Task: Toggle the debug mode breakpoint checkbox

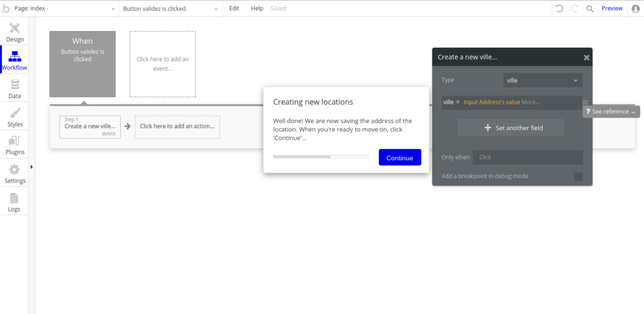Action: tap(578, 177)
